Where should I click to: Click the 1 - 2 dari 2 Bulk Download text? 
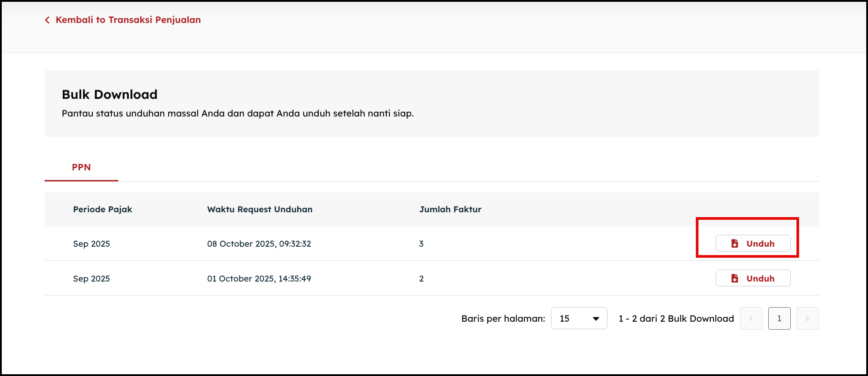(676, 319)
